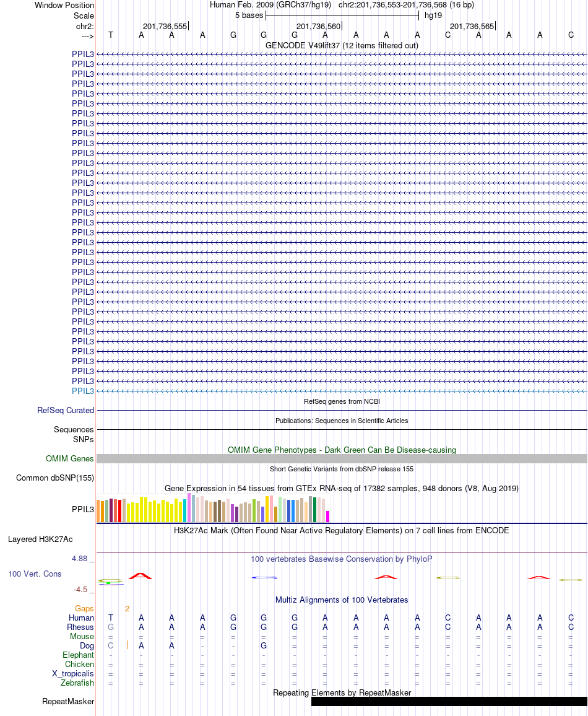The height and width of the screenshot is (716, 588).
Task: Open Repeating Elements by RepeatMasker title
Action: [342, 692]
